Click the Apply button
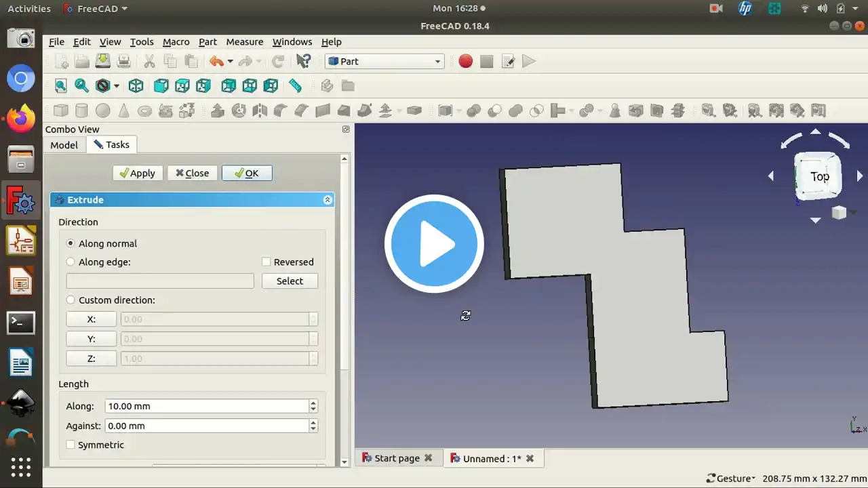The image size is (868, 488). (138, 173)
